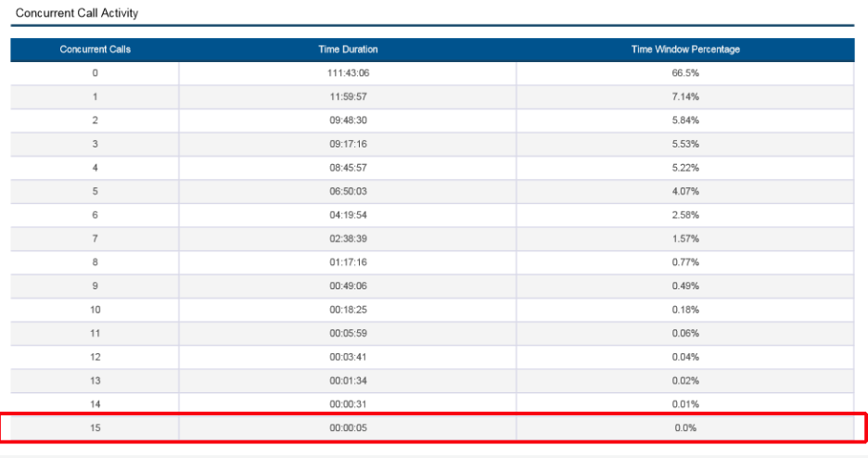Click concurrent calls value 10
Image resolution: width=868 pixels, height=458 pixels.
point(96,310)
